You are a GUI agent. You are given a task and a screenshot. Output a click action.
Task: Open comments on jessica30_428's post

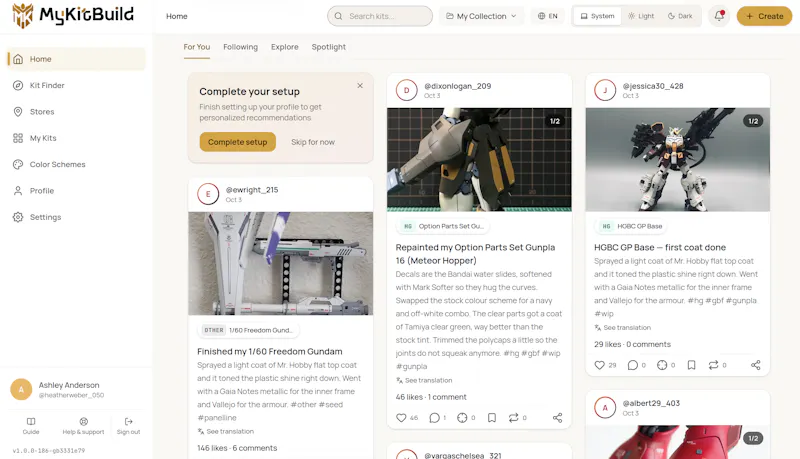(x=633, y=365)
